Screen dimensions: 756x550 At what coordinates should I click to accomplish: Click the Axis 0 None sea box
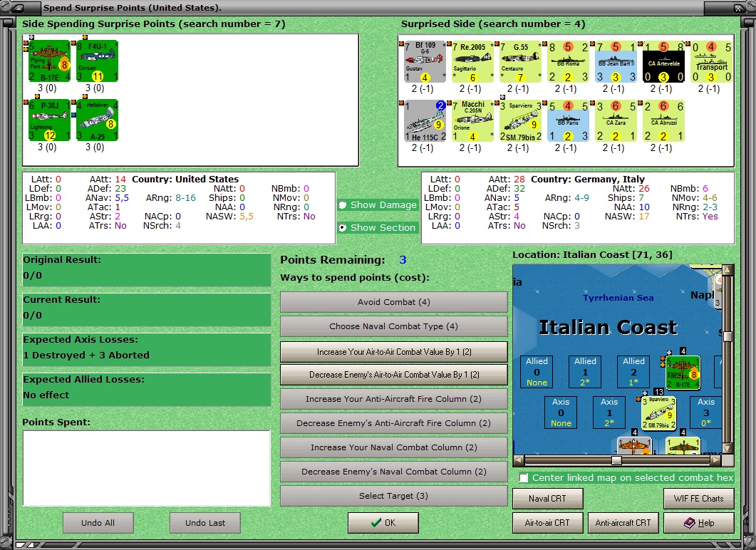click(561, 412)
